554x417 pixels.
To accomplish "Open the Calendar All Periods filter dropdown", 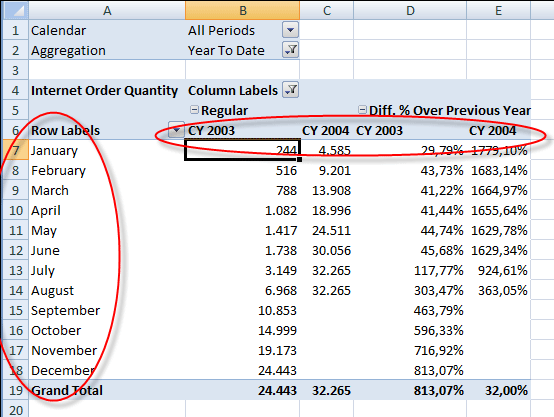I will click(x=290, y=30).
